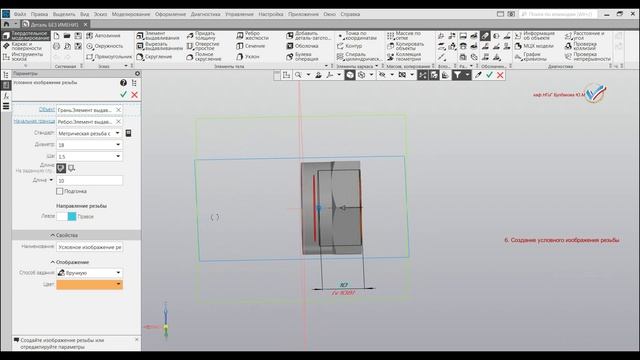Open the Правка menu
This screenshot has height=360, width=640.
[39, 14]
